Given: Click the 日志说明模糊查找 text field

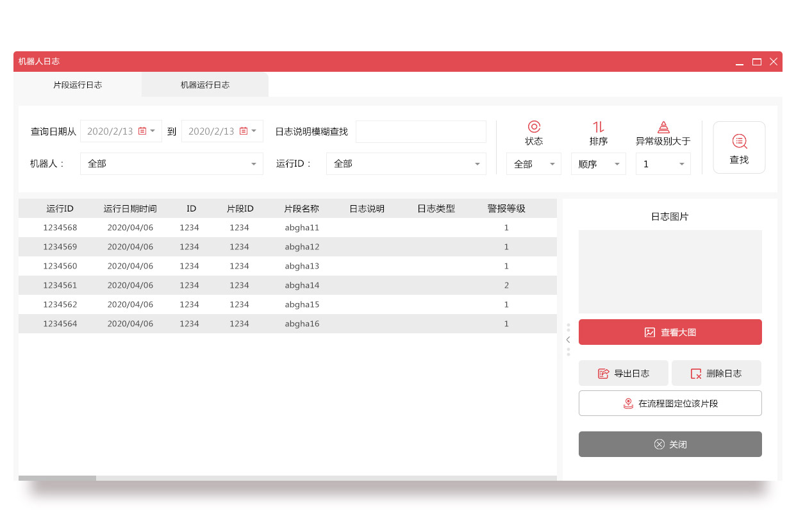Looking at the screenshot, I should (420, 131).
